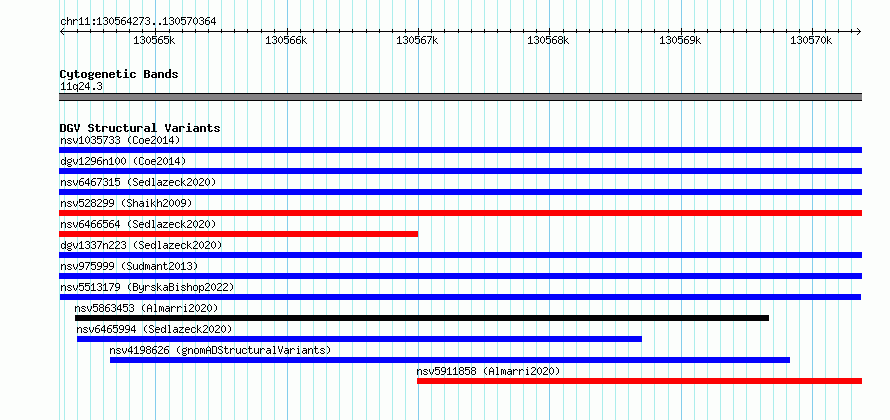Click the 130567k ruler label

(x=417, y=40)
